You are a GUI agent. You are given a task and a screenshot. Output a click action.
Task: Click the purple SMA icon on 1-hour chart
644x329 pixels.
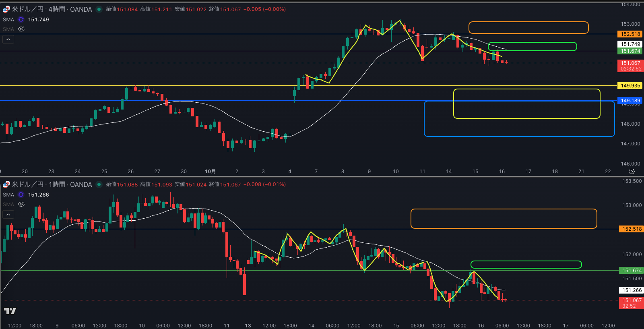pos(21,195)
